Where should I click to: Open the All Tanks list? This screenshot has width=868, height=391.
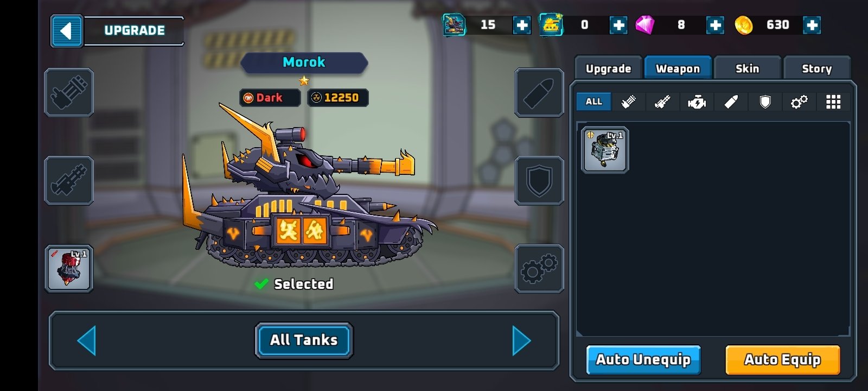[x=304, y=340]
